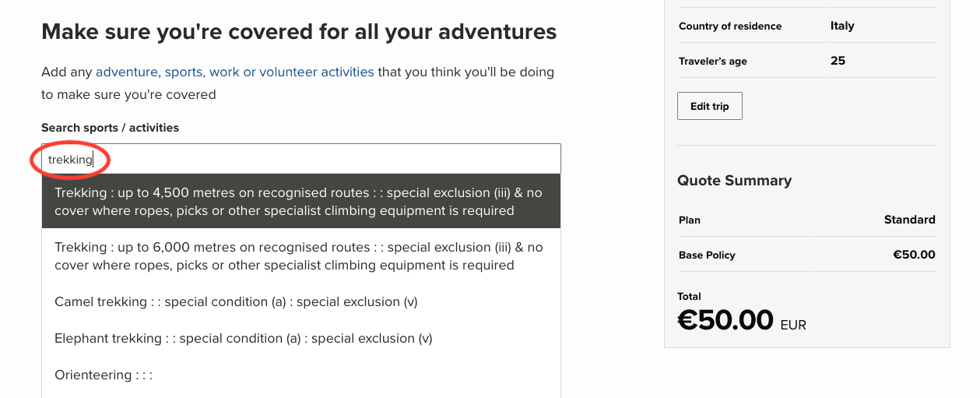Click the Base Policy label

[707, 255]
